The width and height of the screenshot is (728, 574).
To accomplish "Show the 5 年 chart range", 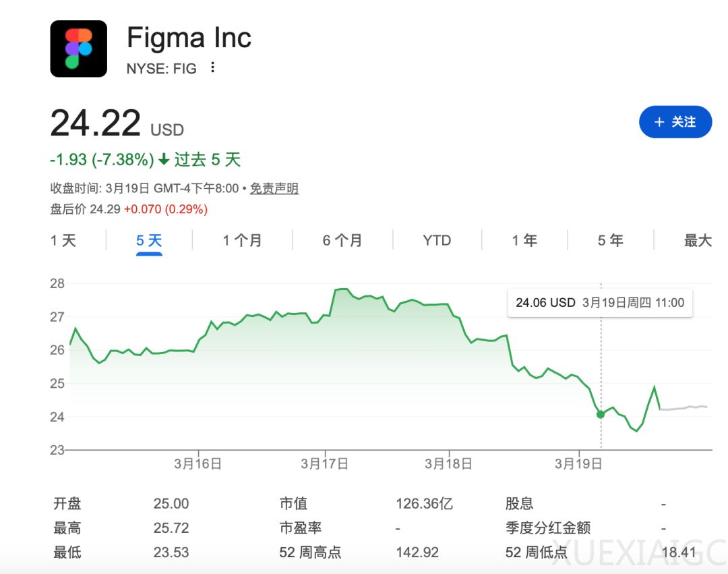I will click(611, 241).
